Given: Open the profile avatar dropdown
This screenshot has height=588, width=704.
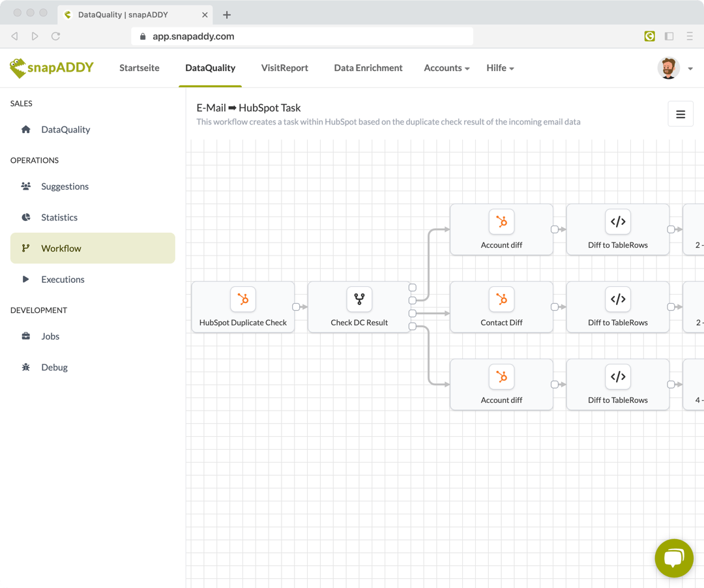Looking at the screenshot, I should point(668,68).
